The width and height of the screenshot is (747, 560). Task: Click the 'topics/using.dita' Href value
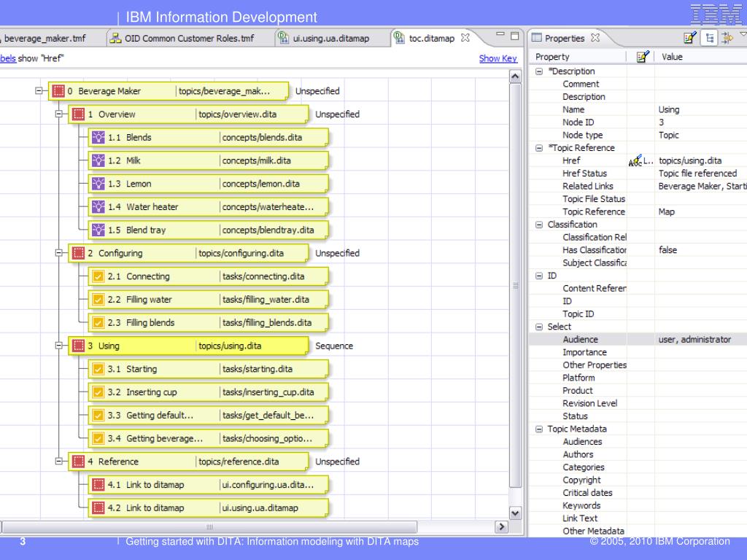pos(690,161)
